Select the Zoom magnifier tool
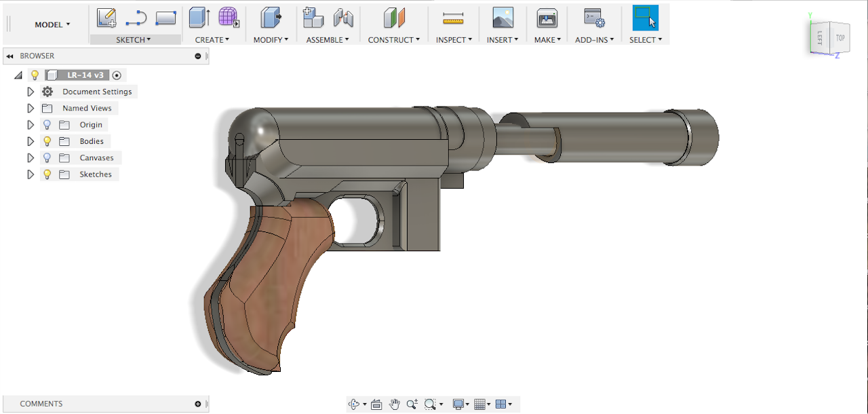 coord(412,404)
